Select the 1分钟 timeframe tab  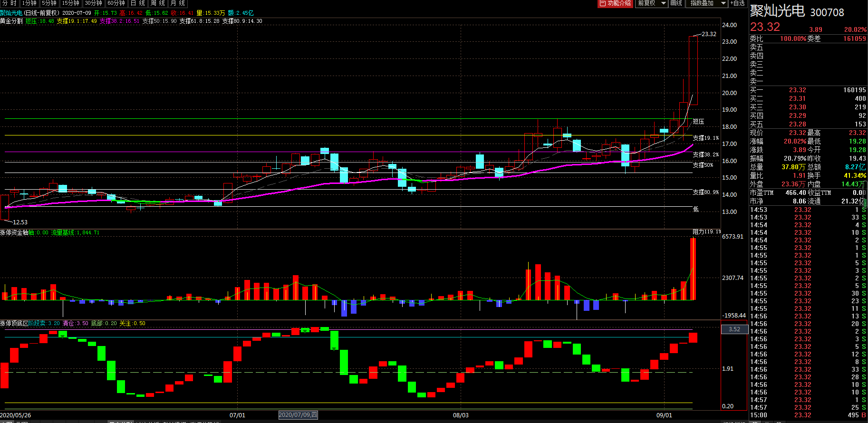[29, 3]
